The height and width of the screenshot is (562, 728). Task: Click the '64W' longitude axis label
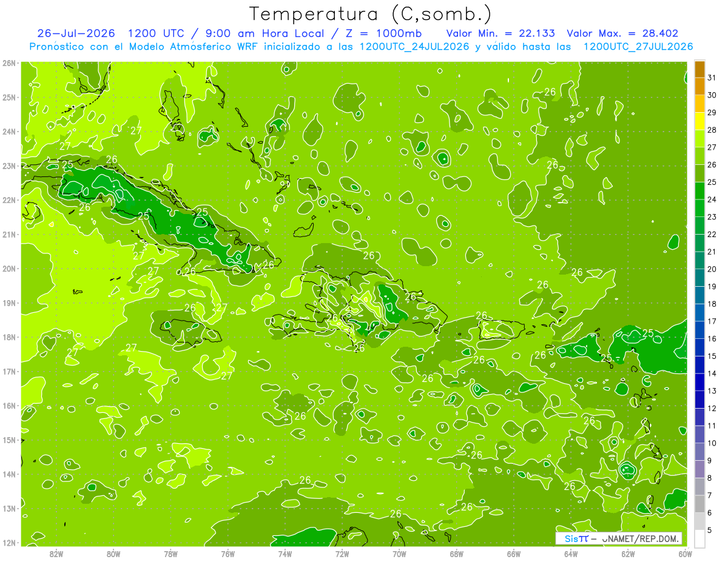tap(570, 554)
